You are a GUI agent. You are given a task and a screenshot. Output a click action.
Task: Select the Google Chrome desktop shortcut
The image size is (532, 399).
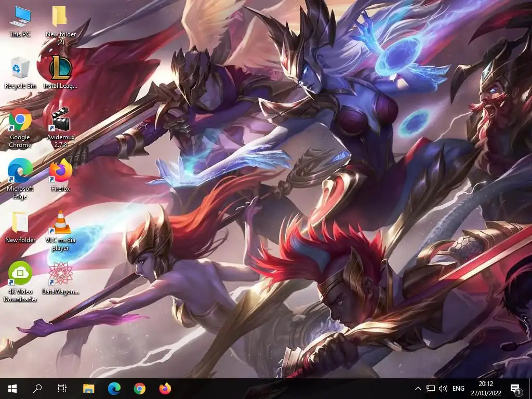[x=20, y=128]
